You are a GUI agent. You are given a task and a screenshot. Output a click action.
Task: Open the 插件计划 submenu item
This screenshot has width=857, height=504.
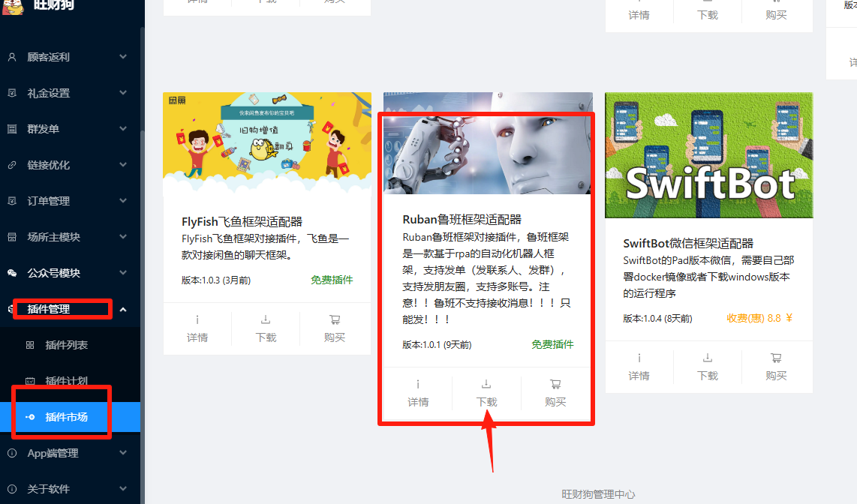click(66, 381)
